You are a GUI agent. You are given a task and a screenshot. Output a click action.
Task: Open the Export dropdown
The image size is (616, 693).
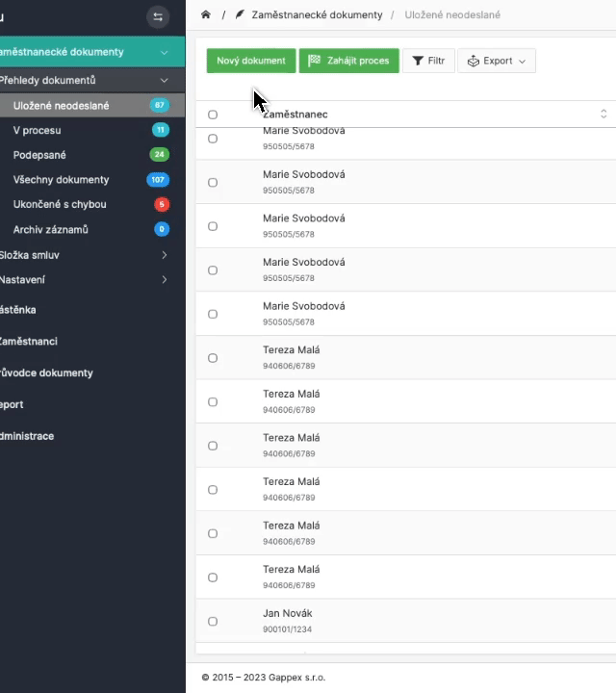pos(497,61)
